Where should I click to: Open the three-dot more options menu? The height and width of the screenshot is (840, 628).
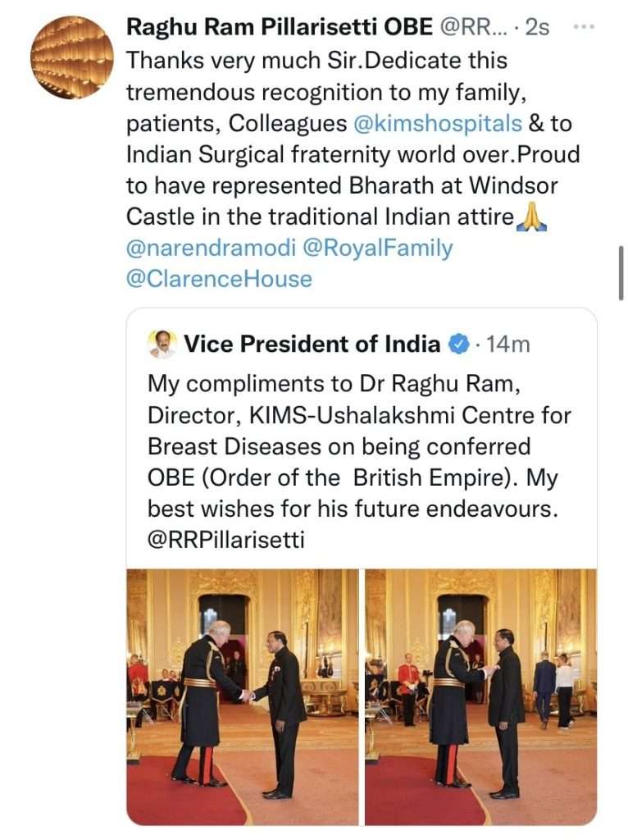(583, 27)
